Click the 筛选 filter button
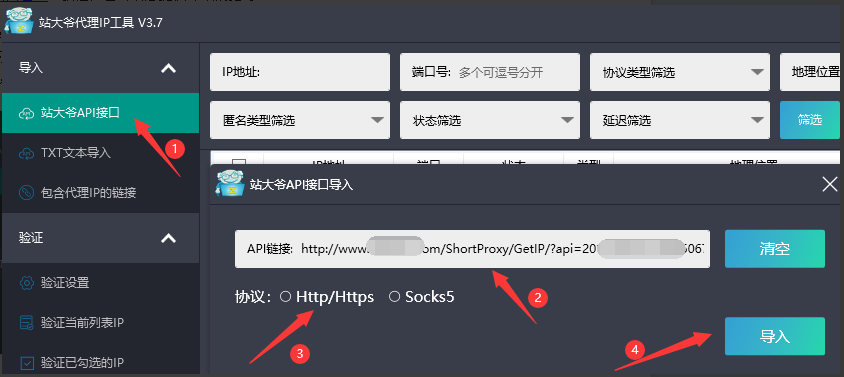Viewport: 844px width, 377px height. [x=810, y=120]
